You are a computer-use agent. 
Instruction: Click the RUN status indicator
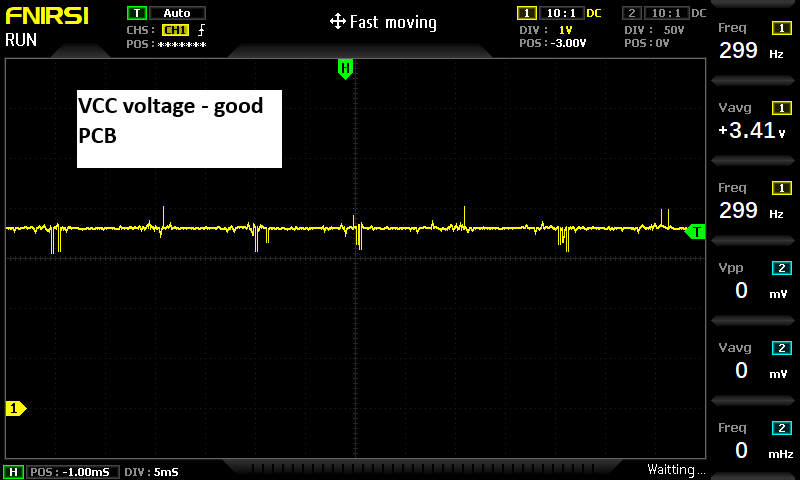tap(21, 40)
